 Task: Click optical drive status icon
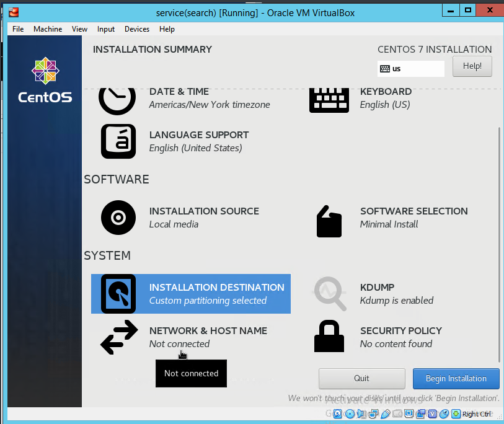(x=350, y=413)
